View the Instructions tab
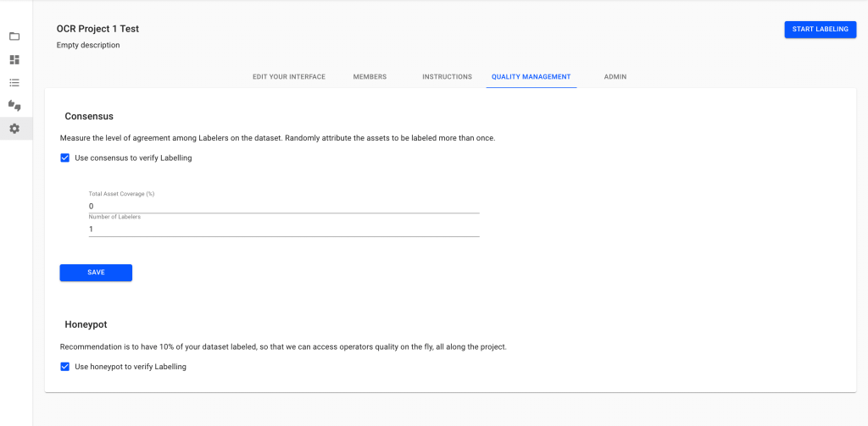This screenshot has width=868, height=426. [x=447, y=77]
